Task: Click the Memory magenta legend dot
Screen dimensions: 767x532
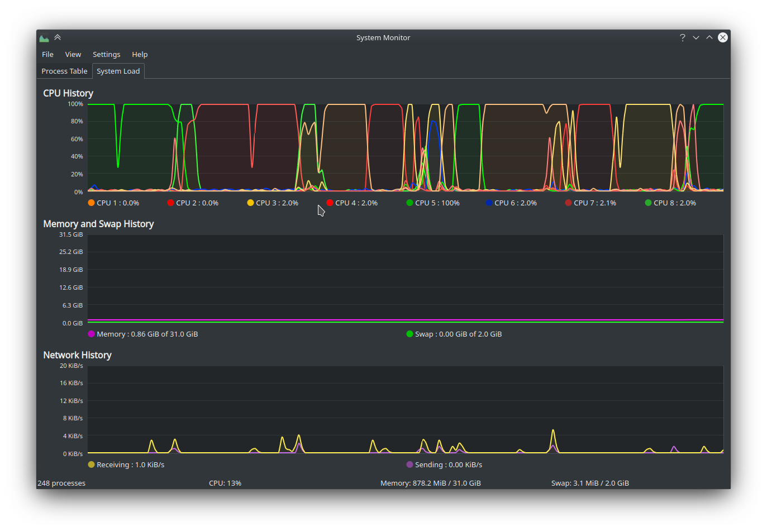Action: pos(91,334)
